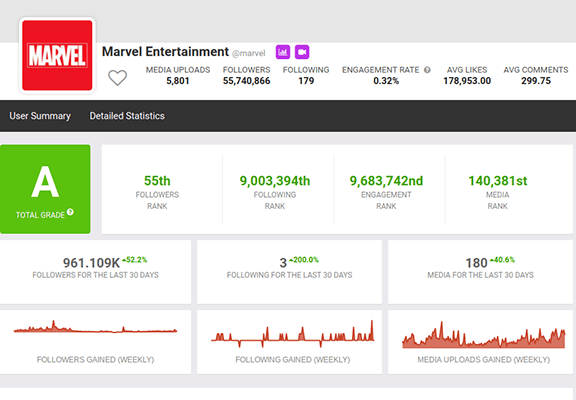Image resolution: width=576 pixels, height=400 pixels.
Task: Click the Media For The Last 30 Days label
Action: (x=480, y=275)
